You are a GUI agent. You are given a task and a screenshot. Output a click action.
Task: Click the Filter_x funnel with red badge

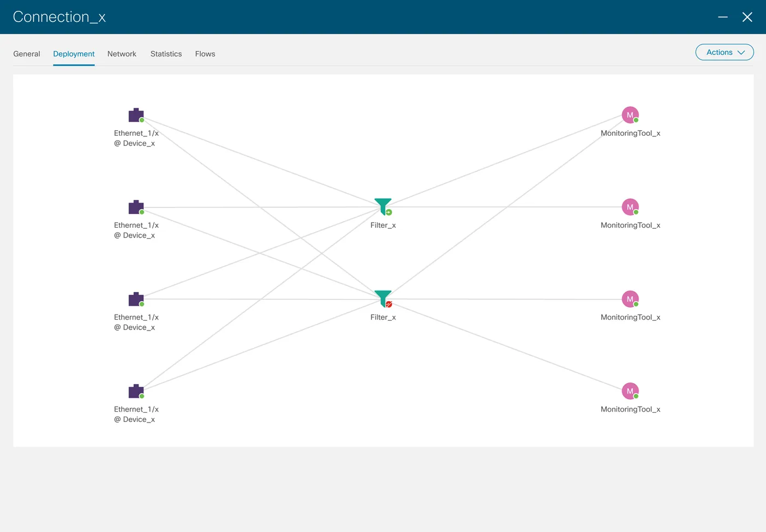383,298
